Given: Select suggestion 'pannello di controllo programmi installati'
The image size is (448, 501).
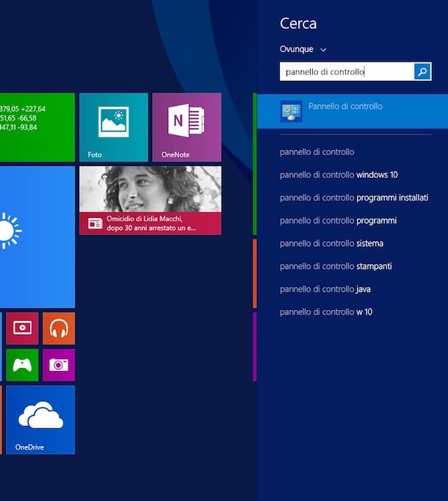Looking at the screenshot, I should (354, 198).
